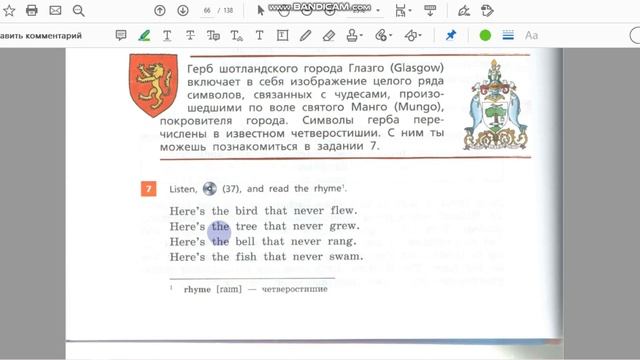Click the page number field showing 66

click(207, 11)
